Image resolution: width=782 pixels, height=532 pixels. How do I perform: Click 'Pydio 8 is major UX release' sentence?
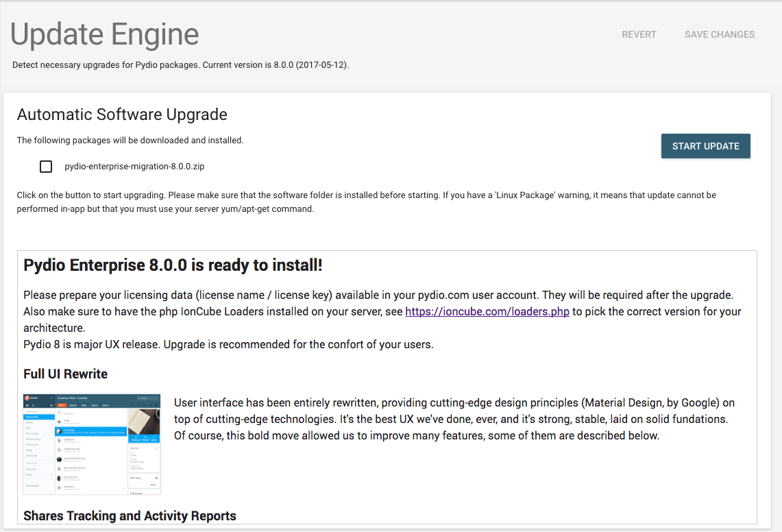click(x=228, y=344)
